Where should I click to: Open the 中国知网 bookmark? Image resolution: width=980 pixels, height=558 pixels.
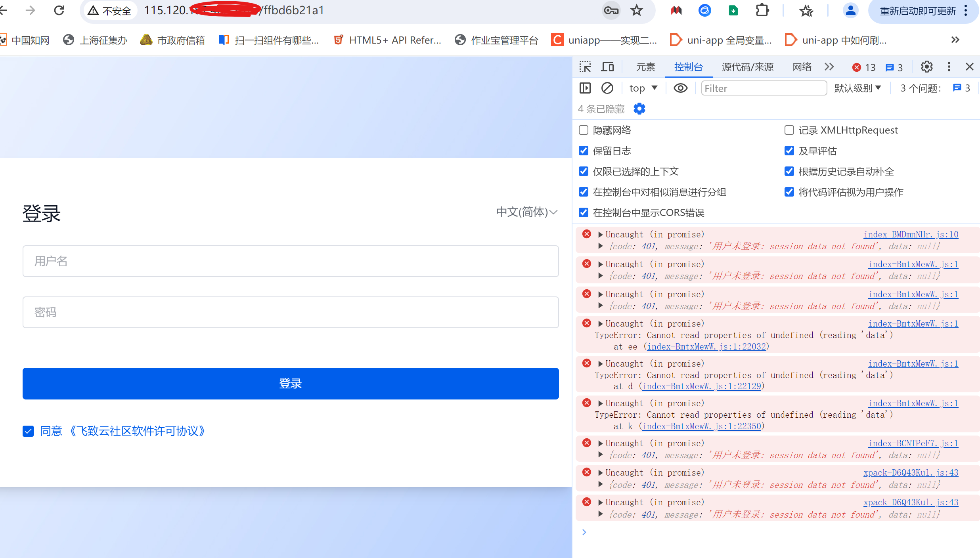pos(25,40)
